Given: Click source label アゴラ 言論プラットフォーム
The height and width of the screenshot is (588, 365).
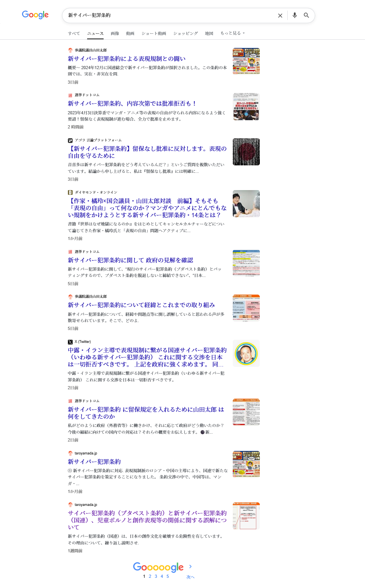Looking at the screenshot, I should 98,140.
